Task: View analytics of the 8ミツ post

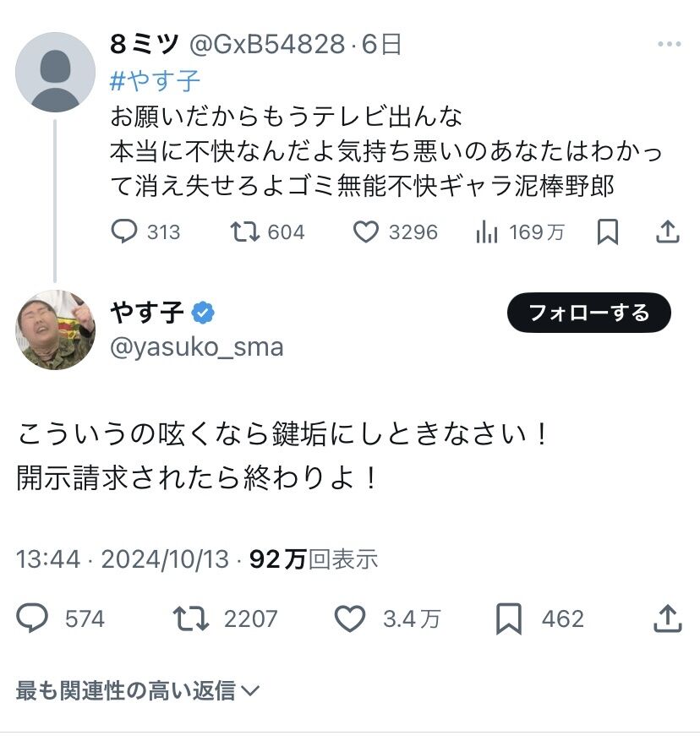Action: [x=487, y=232]
